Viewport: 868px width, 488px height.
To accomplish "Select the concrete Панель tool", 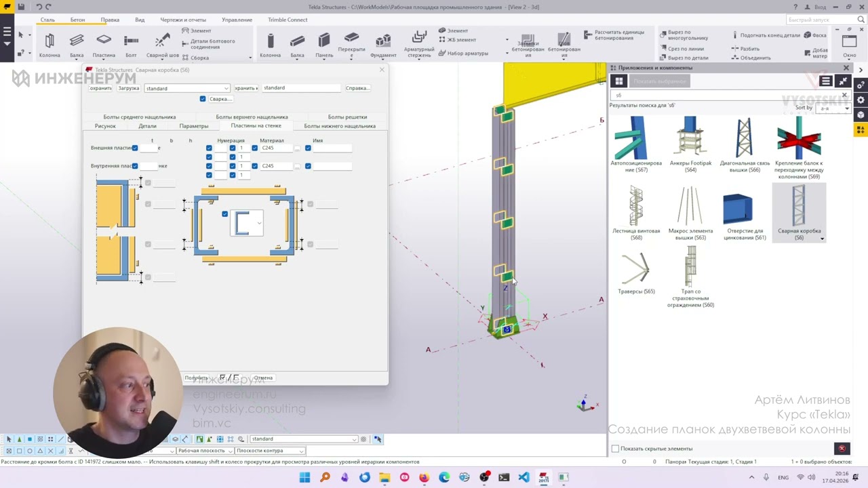I will coord(324,45).
